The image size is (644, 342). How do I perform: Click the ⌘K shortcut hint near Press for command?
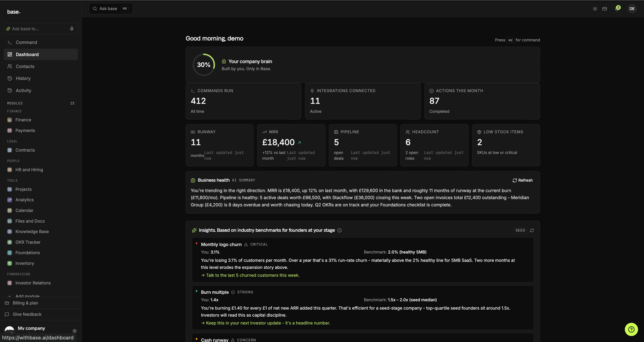pos(510,40)
